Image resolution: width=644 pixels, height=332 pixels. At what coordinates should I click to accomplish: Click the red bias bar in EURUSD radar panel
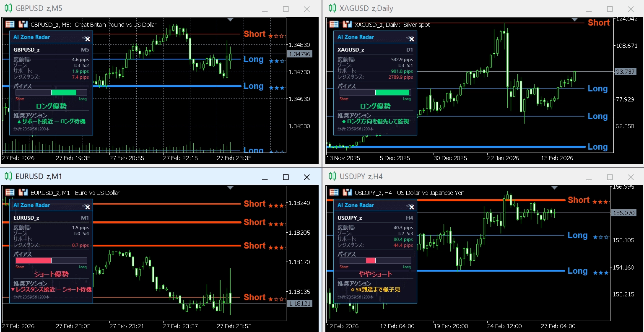tap(34, 261)
